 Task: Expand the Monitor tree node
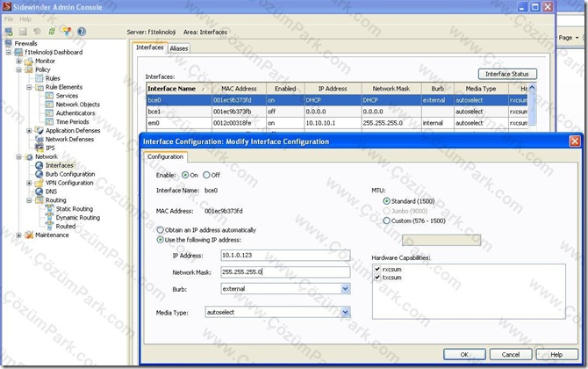pos(18,61)
